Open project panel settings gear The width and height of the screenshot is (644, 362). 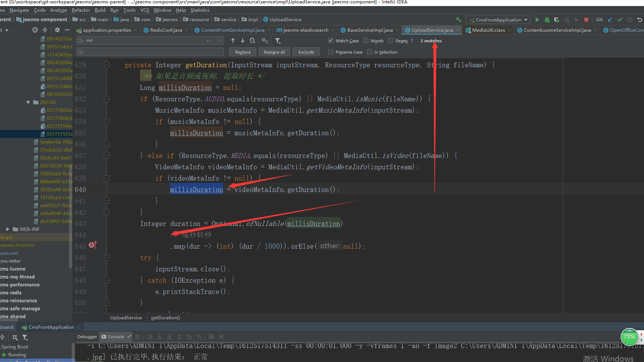(57, 30)
